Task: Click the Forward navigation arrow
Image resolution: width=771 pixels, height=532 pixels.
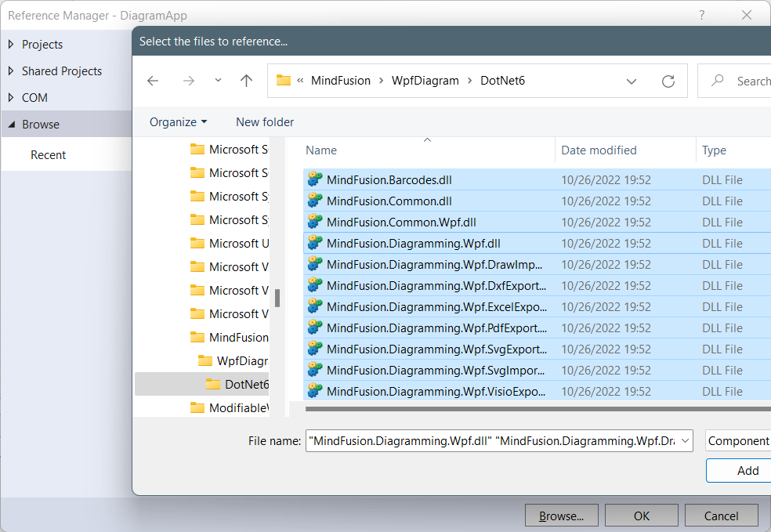Action: 189,81
